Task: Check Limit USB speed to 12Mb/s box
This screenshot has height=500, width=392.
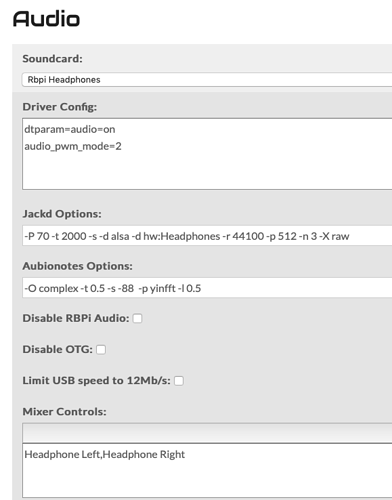Action: 179,381
